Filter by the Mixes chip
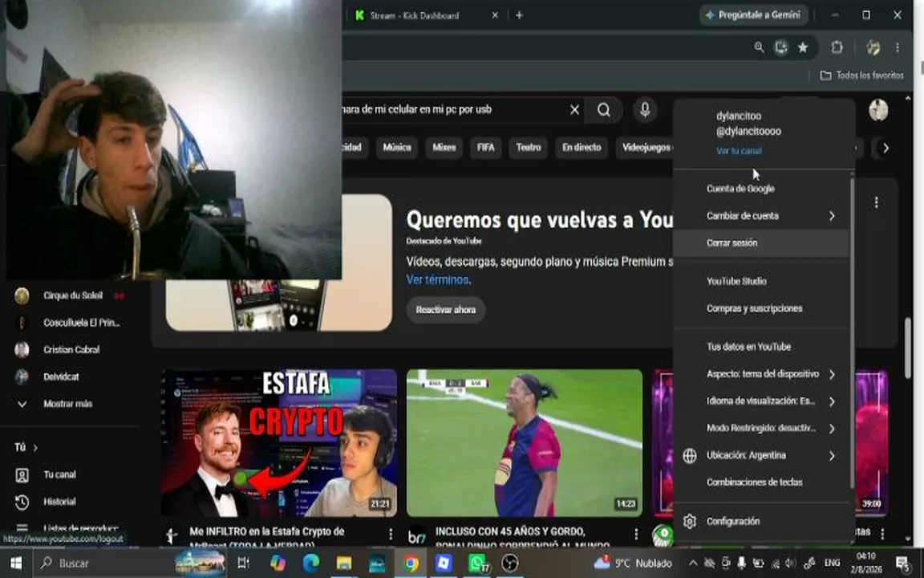The image size is (924, 578). 444,148
